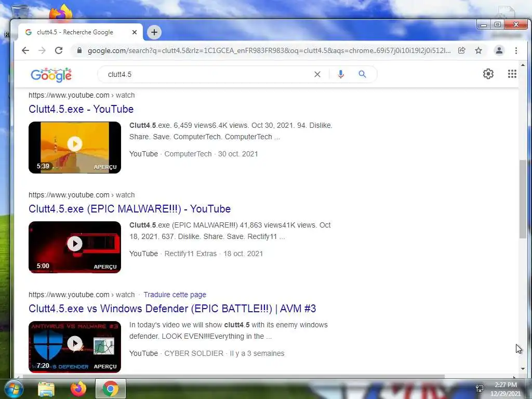Open Clutt4.5.exe vs Windows Defender result
The height and width of the screenshot is (399, 532).
172,309
